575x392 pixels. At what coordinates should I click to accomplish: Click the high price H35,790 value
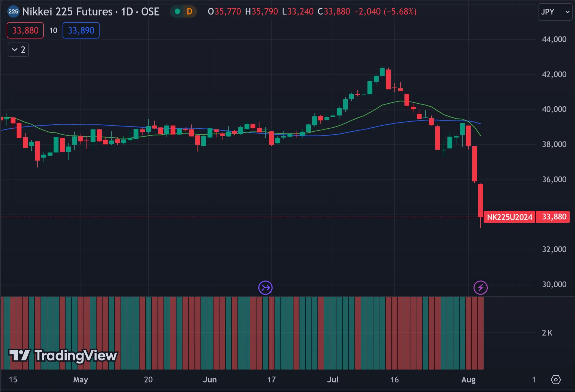click(x=261, y=12)
